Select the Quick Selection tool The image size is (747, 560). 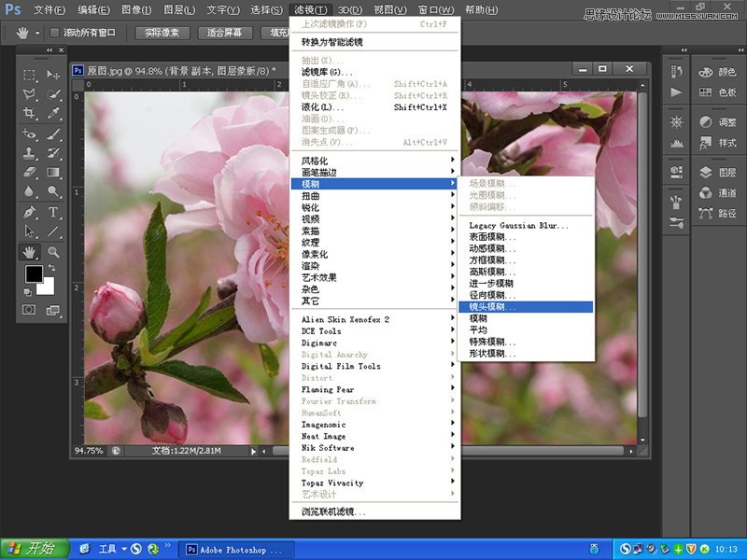click(x=53, y=94)
